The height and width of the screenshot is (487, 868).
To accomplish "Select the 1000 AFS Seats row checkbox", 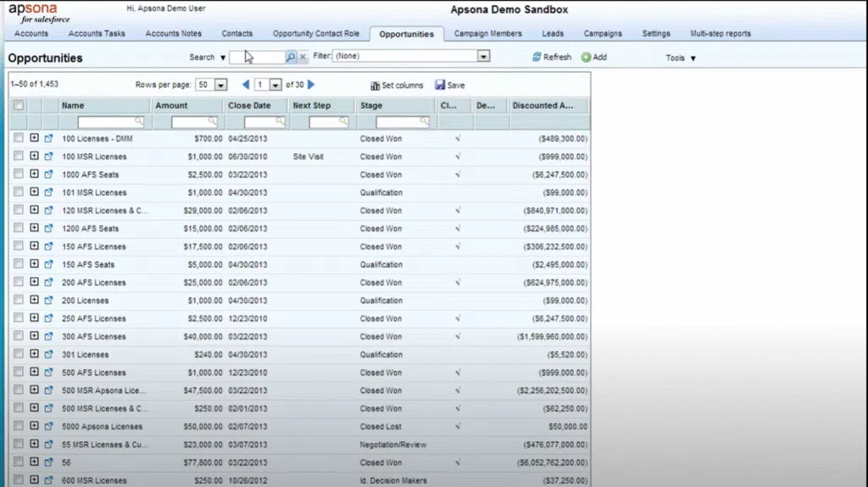I will [19, 174].
